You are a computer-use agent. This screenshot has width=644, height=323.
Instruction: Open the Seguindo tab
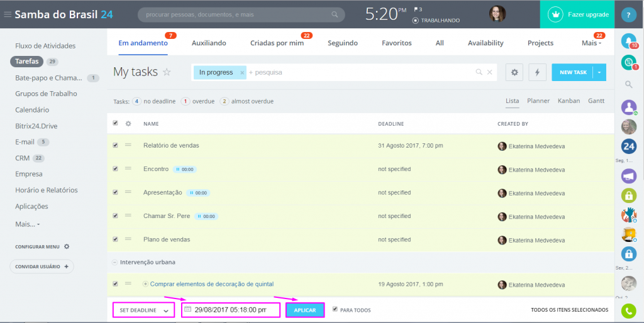coord(343,43)
